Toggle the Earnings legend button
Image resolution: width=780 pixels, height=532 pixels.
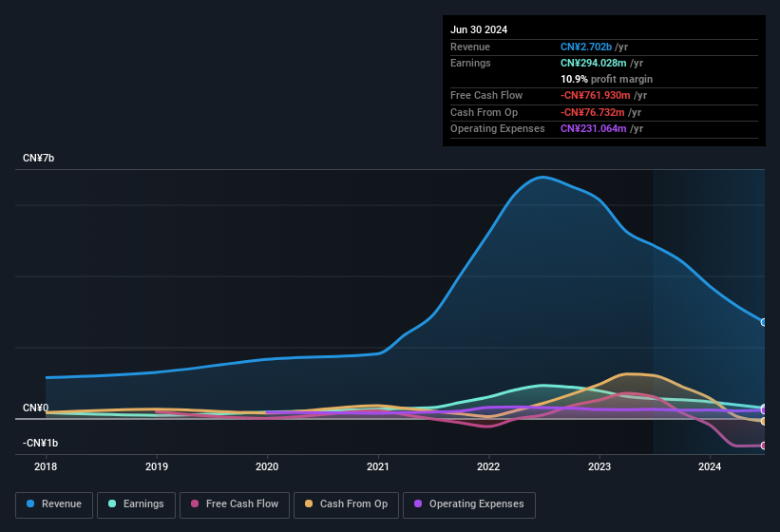[x=136, y=504]
